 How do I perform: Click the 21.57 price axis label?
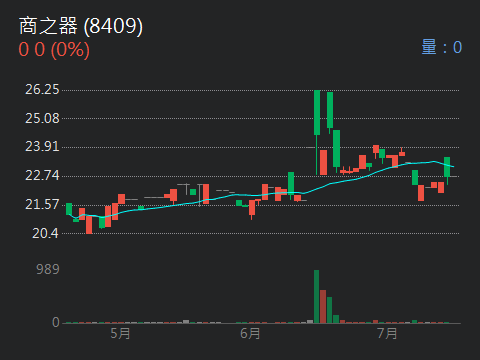42,204
